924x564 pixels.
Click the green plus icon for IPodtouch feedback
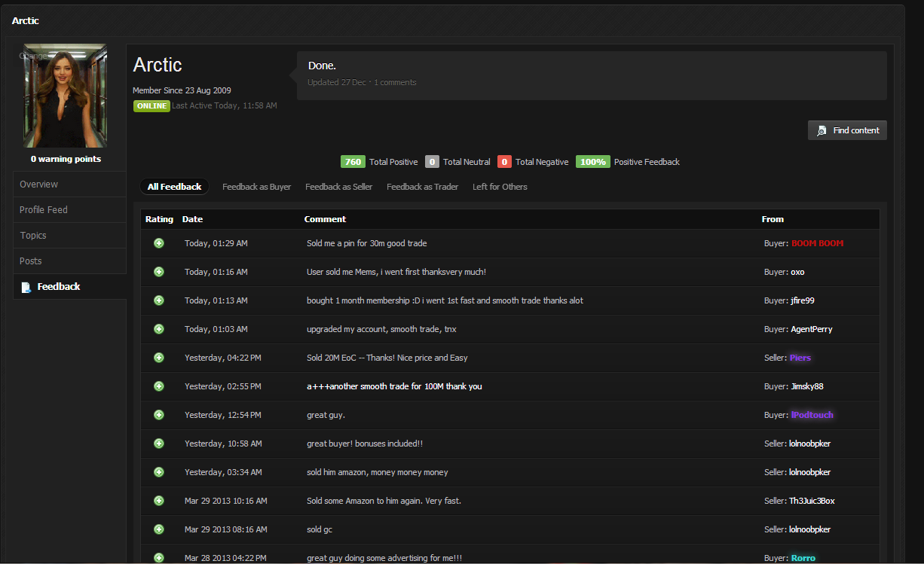[x=159, y=415]
